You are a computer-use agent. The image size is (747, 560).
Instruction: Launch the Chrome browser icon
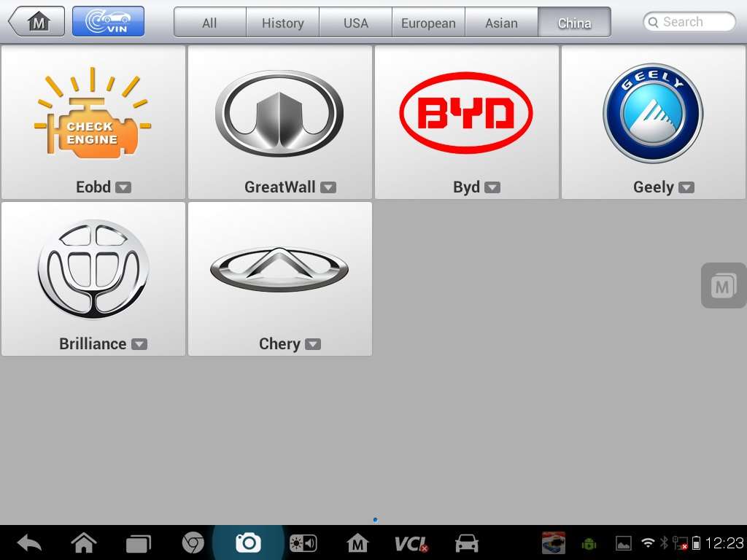193,542
